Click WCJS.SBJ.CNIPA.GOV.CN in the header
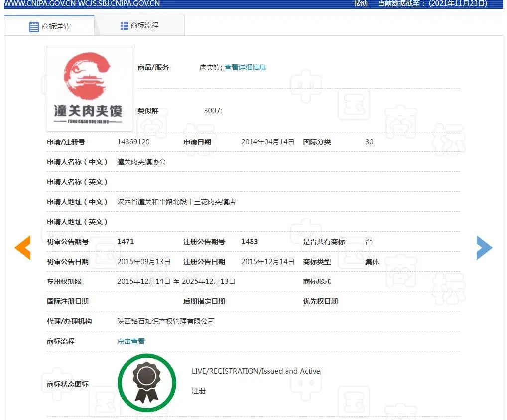This screenshot has width=507, height=420. coord(119,3)
